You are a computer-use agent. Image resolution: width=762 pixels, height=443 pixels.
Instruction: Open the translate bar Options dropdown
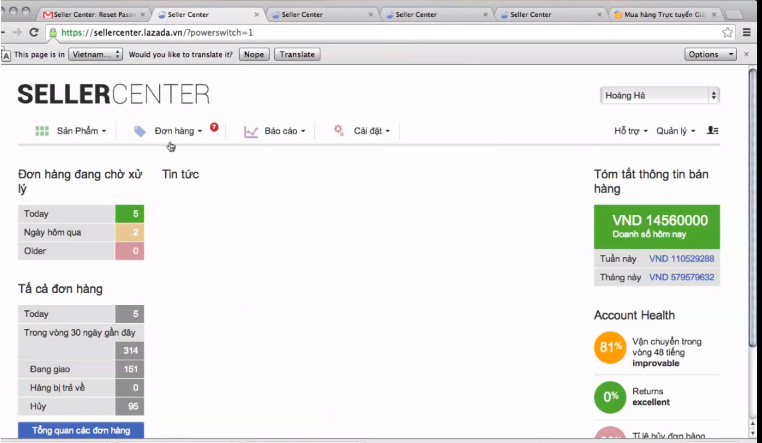pyautogui.click(x=710, y=54)
